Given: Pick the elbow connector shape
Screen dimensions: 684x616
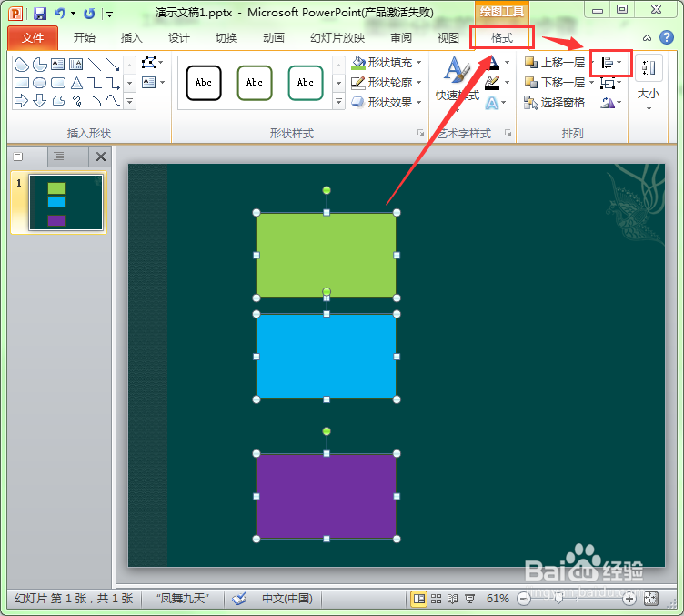Looking at the screenshot, I should [95, 83].
